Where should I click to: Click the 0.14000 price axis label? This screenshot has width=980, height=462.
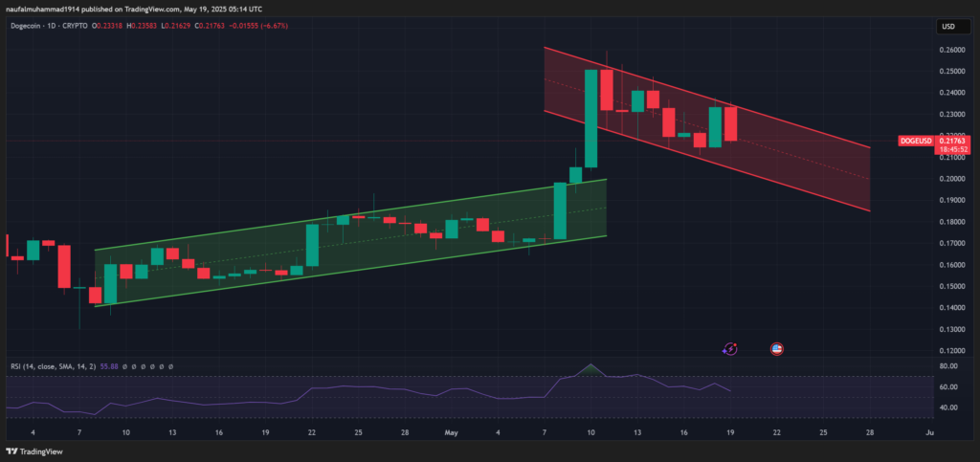tap(951, 308)
